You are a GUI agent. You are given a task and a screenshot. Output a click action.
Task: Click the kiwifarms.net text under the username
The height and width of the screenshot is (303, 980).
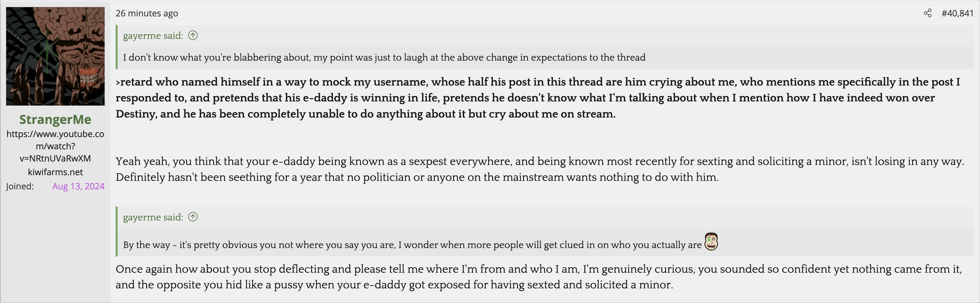(55, 172)
